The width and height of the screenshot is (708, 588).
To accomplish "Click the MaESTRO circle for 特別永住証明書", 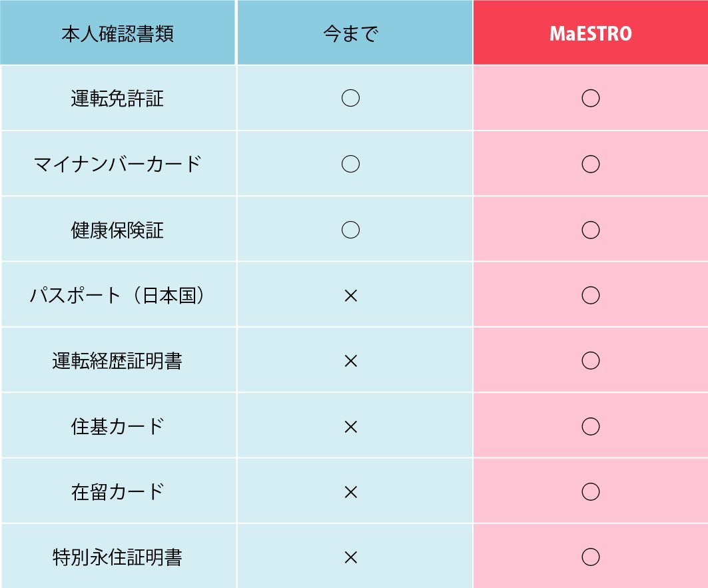I will 591,557.
